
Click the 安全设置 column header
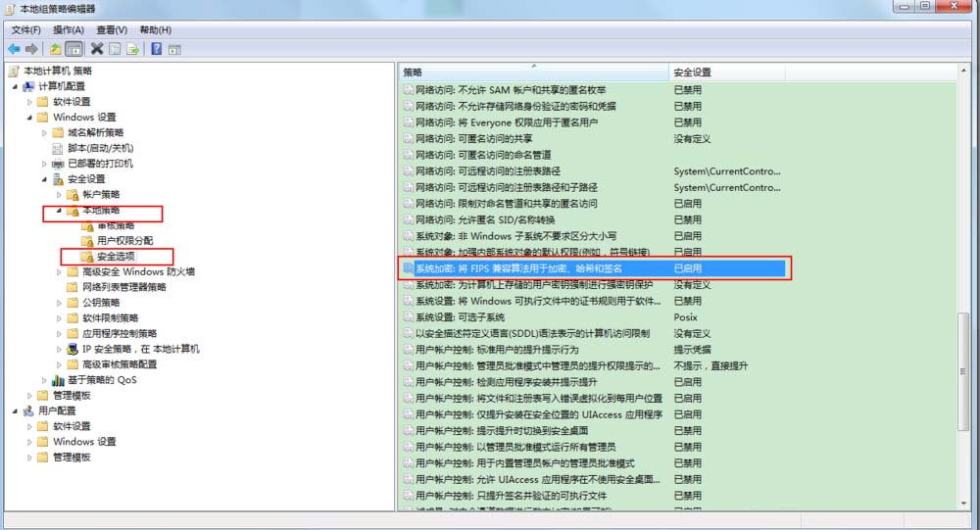pyautogui.click(x=692, y=72)
